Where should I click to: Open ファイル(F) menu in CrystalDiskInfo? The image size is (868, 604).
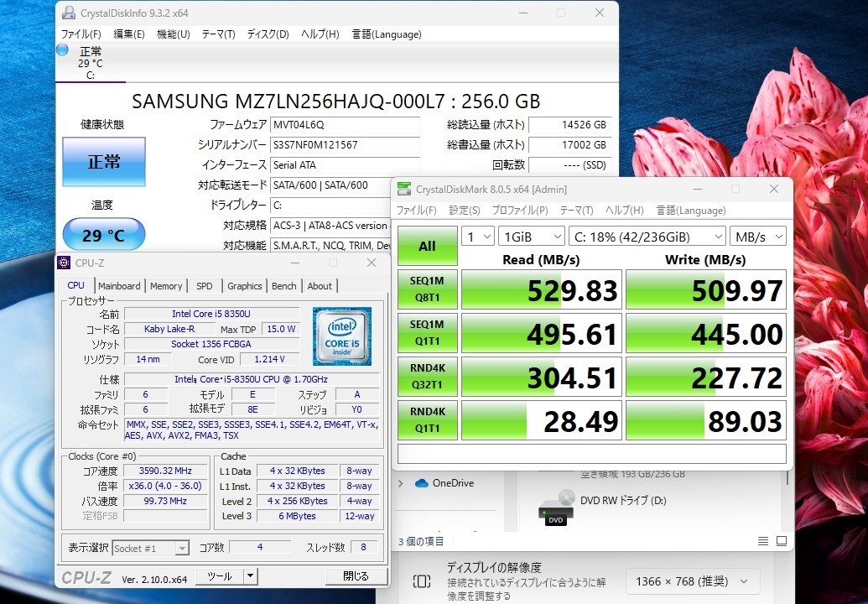point(81,34)
